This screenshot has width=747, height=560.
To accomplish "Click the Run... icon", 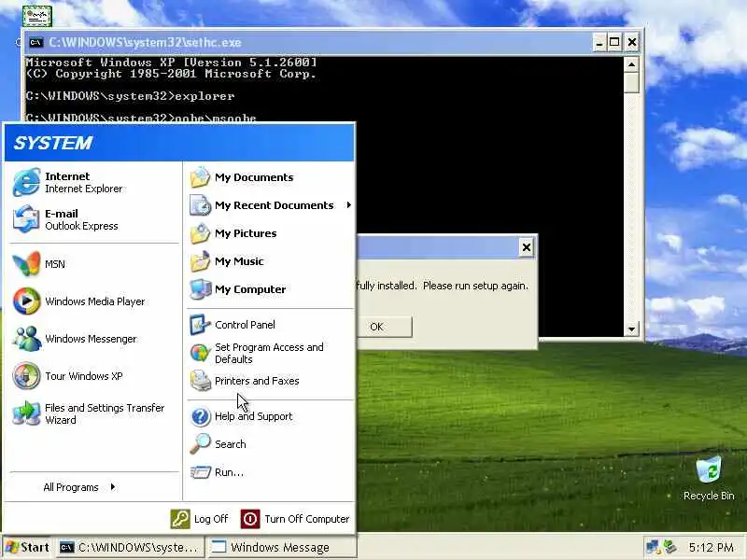I will click(x=200, y=472).
